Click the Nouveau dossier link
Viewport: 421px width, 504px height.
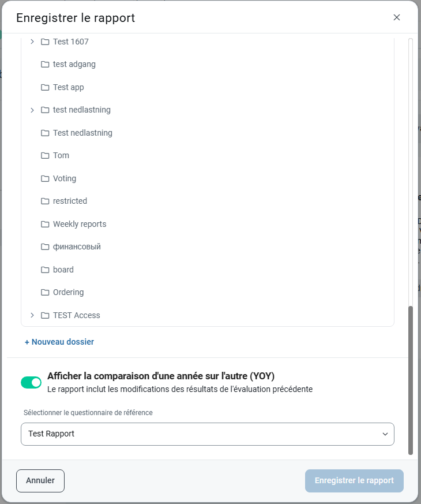click(x=59, y=342)
